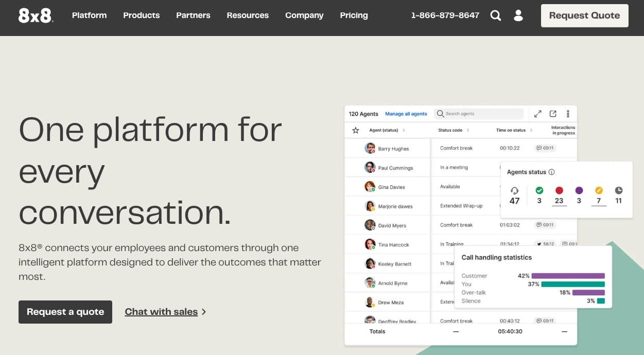Open the Partners menu
644x355 pixels.
pos(193,15)
